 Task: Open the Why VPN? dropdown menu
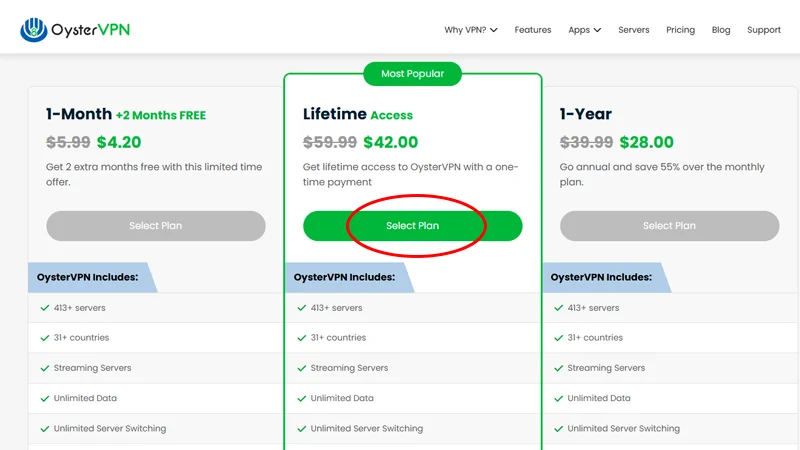coord(470,30)
